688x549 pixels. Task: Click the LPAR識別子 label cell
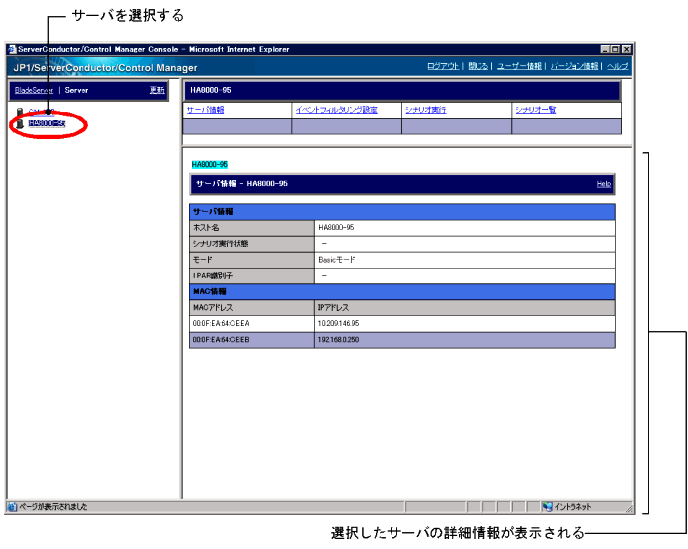tap(252, 276)
